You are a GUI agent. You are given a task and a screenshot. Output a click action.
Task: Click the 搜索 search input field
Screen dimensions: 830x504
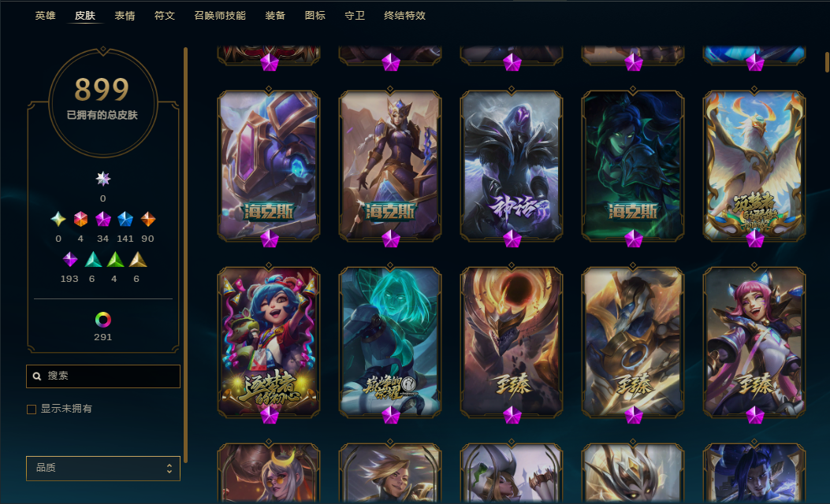103,376
